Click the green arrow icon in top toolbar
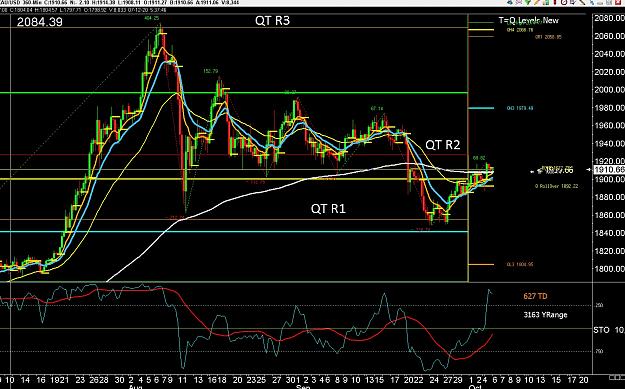 click(x=528, y=2)
